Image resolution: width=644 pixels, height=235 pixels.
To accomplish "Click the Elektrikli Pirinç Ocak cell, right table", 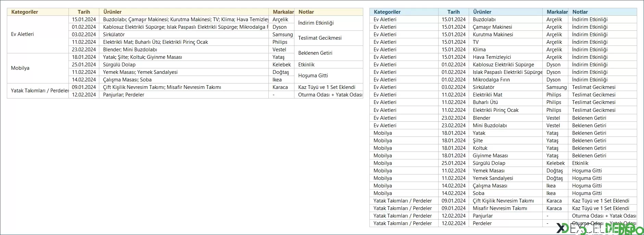I will (x=506, y=110).
